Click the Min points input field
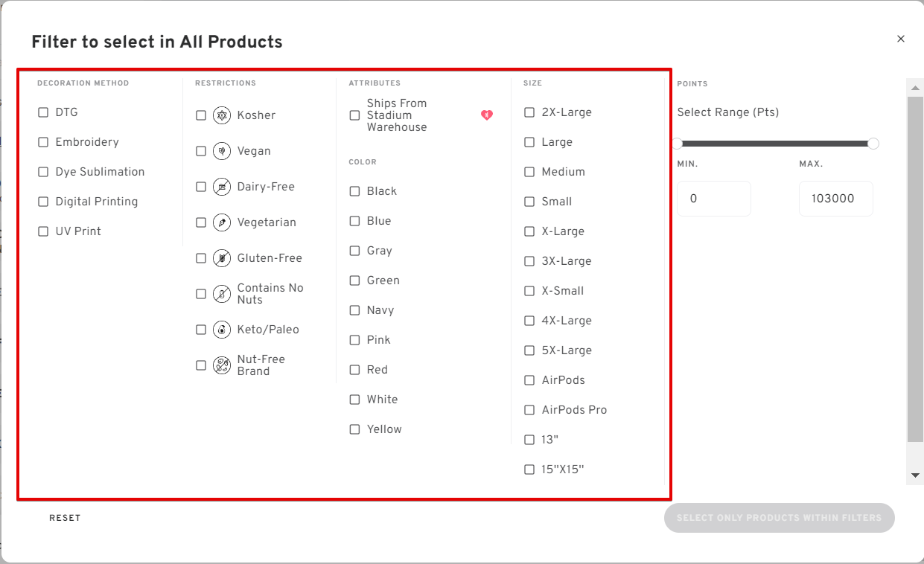 pyautogui.click(x=713, y=199)
